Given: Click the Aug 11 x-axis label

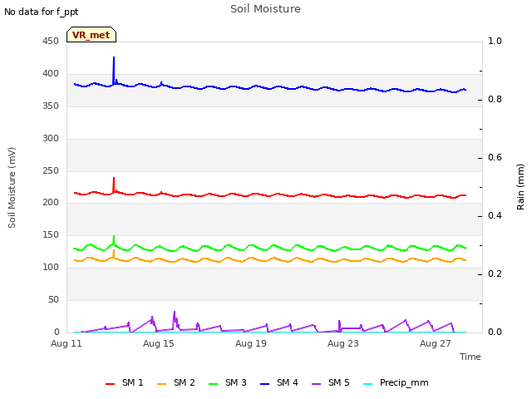Looking at the screenshot, I should coord(66,343).
